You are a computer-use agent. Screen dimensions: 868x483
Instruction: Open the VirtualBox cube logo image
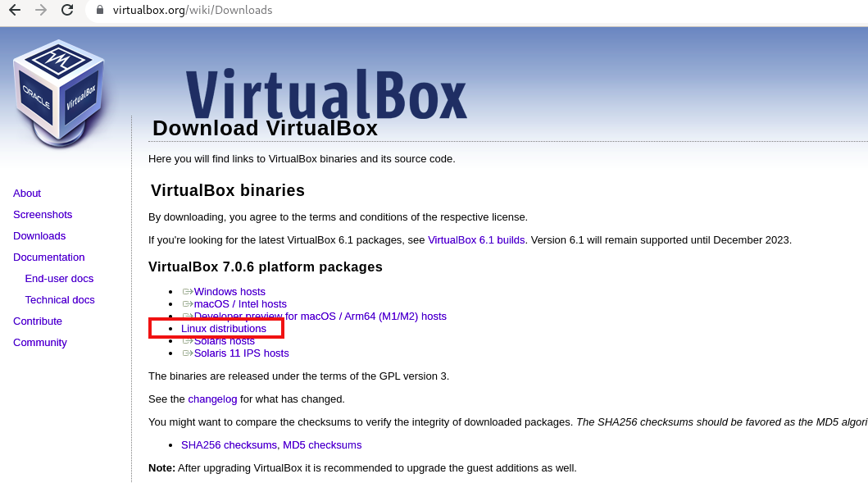click(59, 93)
